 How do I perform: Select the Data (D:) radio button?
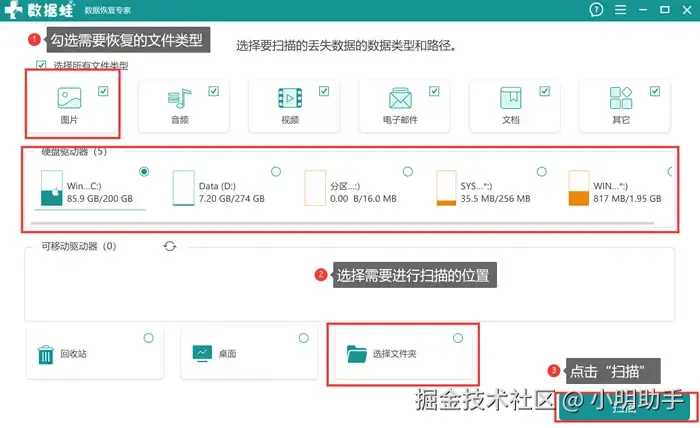pos(276,171)
